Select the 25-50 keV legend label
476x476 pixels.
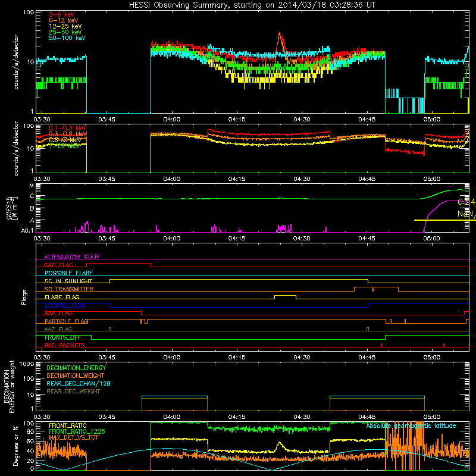65,32
